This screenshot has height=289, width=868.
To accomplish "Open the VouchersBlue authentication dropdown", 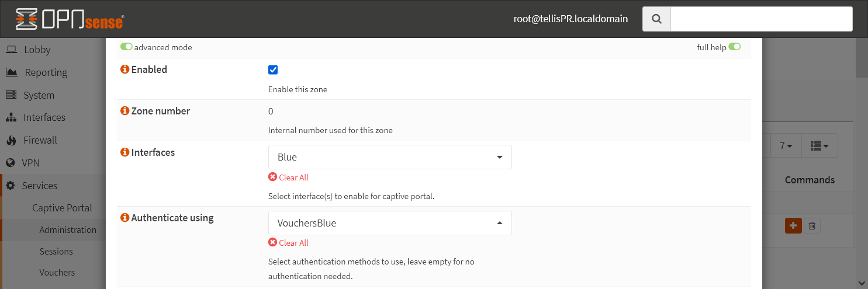I will (390, 223).
